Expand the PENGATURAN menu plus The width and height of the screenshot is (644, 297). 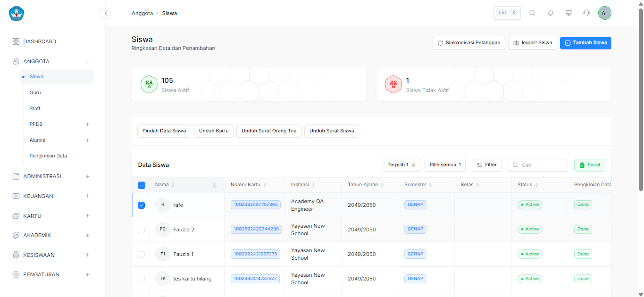88,275
